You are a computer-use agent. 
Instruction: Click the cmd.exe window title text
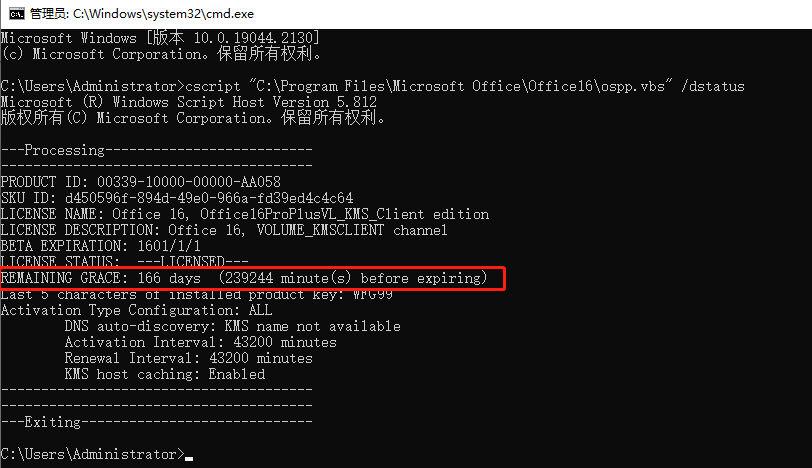[141, 14]
